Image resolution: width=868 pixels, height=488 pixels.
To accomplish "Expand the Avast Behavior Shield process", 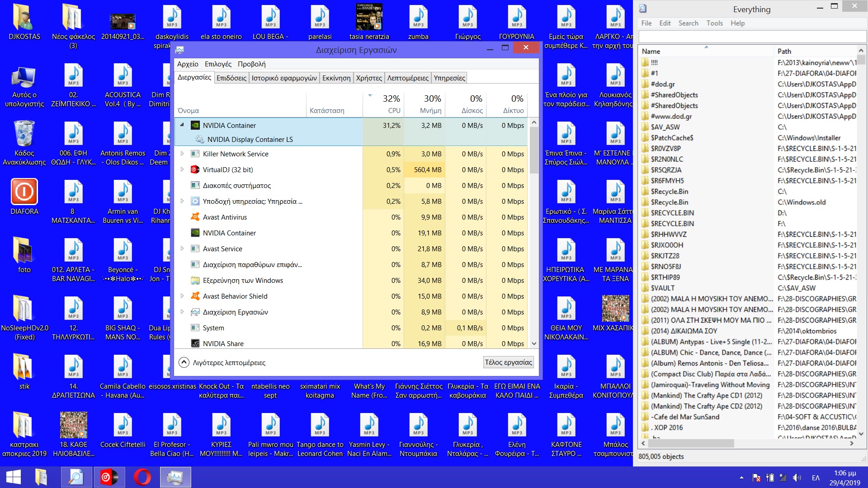I will 182,296.
